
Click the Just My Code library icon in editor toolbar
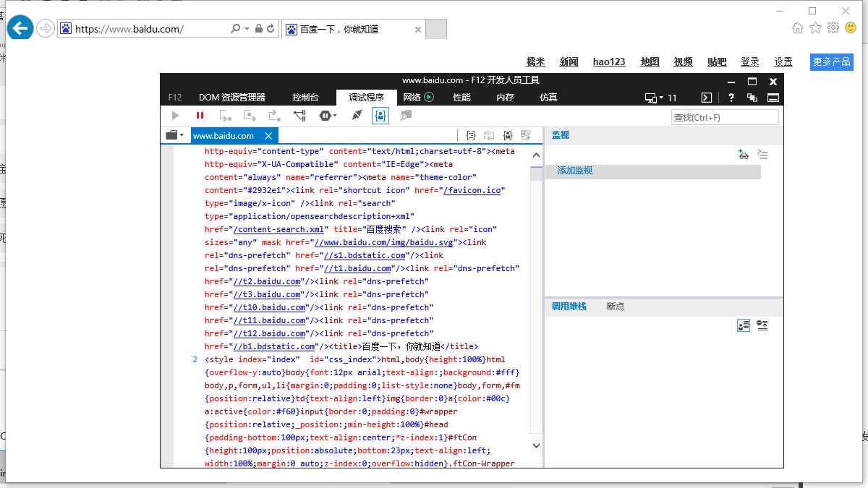point(508,135)
